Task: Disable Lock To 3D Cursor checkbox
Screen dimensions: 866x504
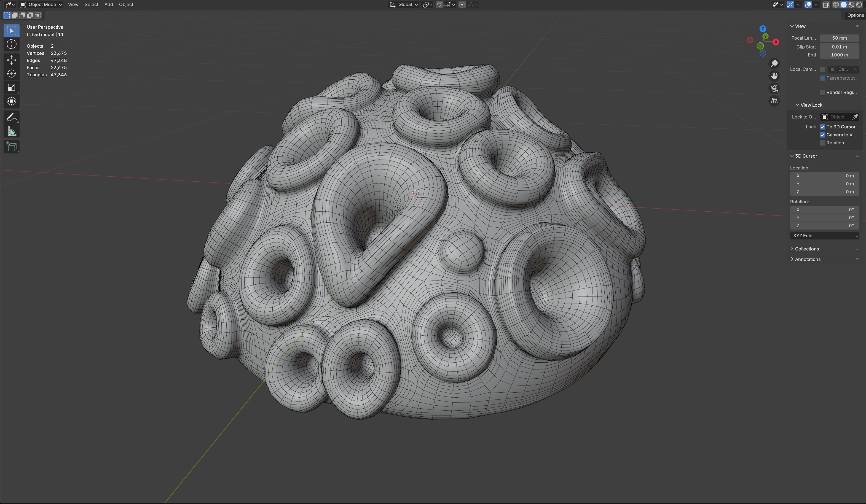Action: point(823,127)
